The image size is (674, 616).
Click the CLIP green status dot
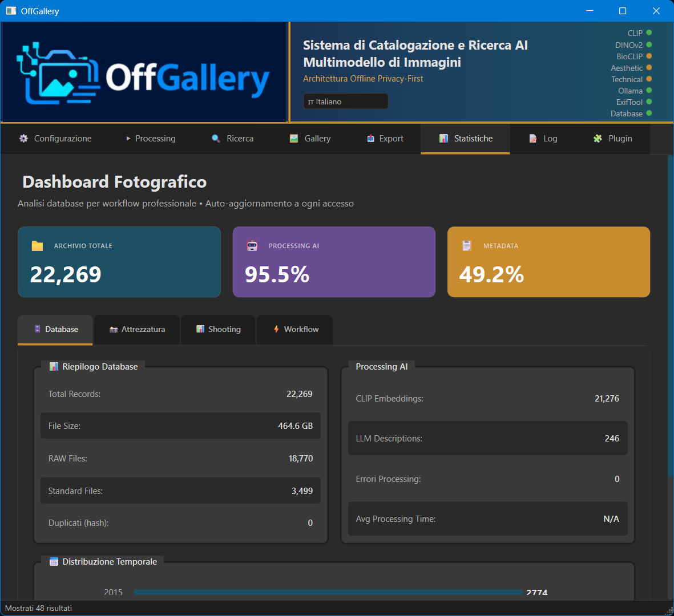pos(649,33)
